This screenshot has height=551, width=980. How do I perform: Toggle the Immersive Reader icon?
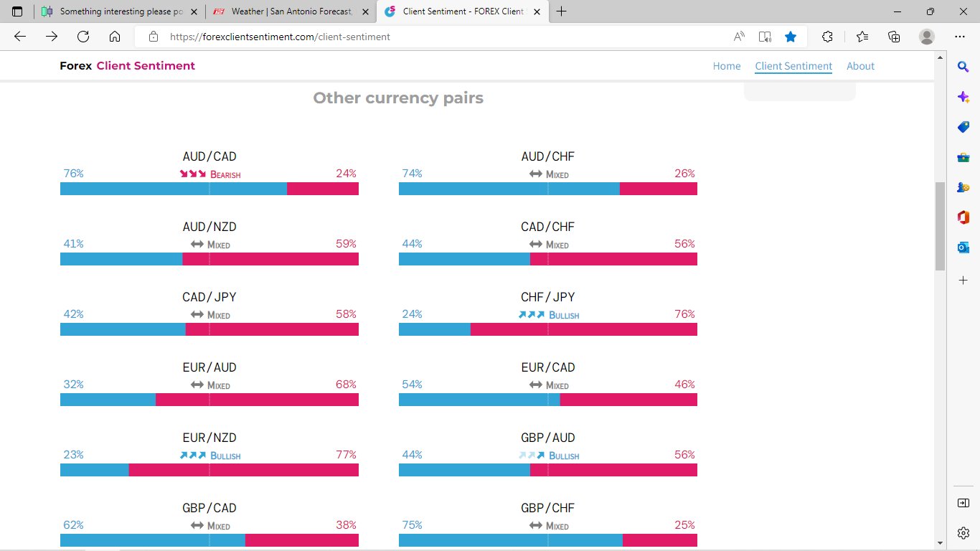pos(765,37)
